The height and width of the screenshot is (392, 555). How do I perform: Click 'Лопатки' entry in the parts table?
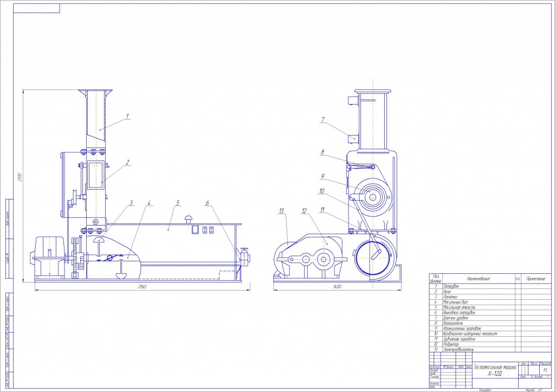pyautogui.click(x=450, y=297)
